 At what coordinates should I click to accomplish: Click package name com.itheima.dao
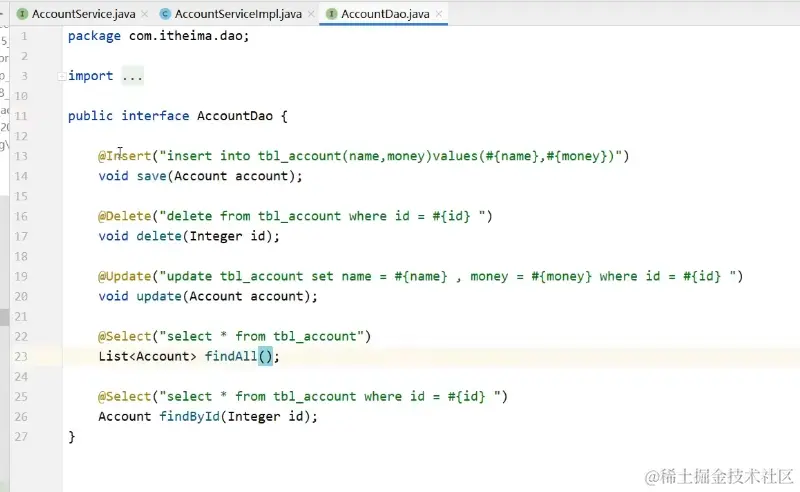185,36
